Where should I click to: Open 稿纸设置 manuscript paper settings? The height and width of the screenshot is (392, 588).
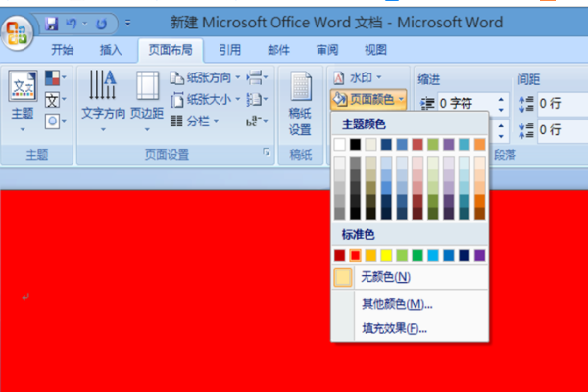[301, 103]
